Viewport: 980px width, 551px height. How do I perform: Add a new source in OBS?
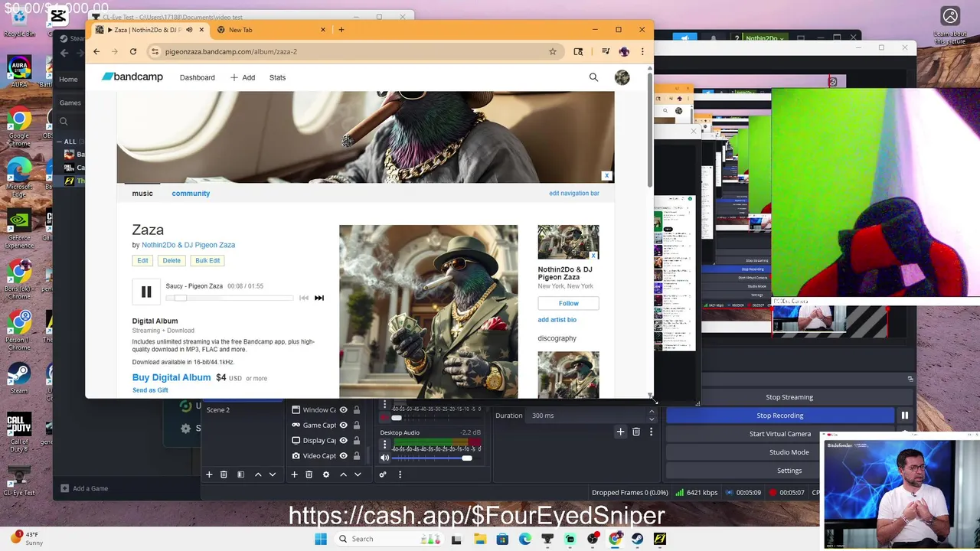[x=294, y=474]
